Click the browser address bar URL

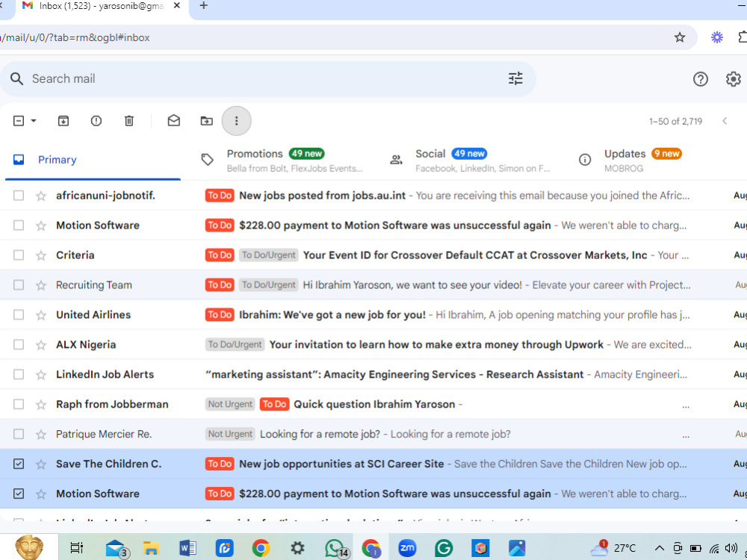click(75, 37)
